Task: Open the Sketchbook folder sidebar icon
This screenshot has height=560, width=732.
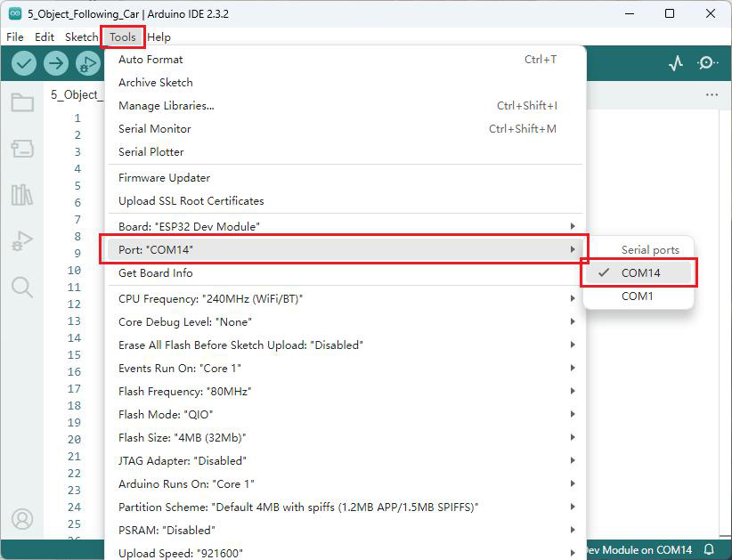Action: tap(22, 102)
